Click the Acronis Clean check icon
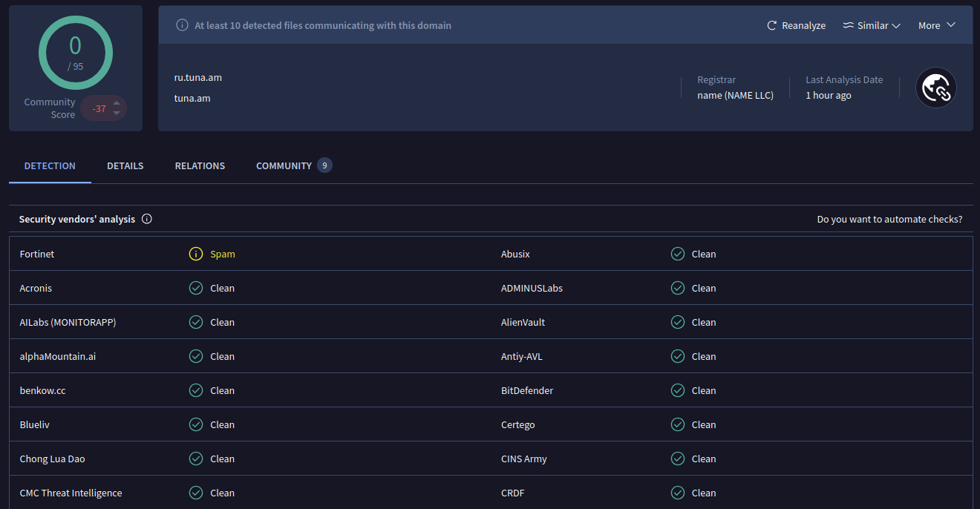The image size is (980, 509). [196, 288]
